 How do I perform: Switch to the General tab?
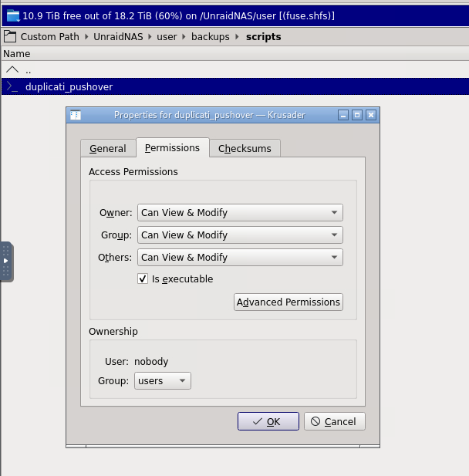(x=108, y=148)
